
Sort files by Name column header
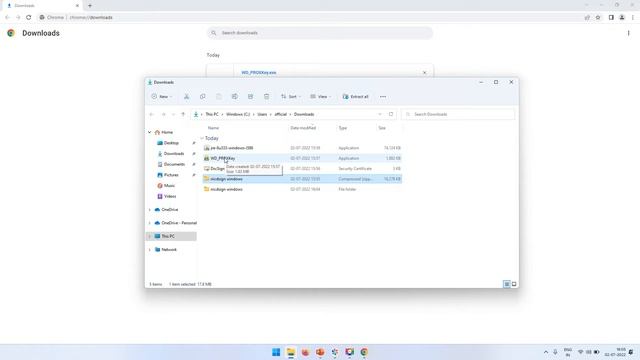tap(213, 128)
